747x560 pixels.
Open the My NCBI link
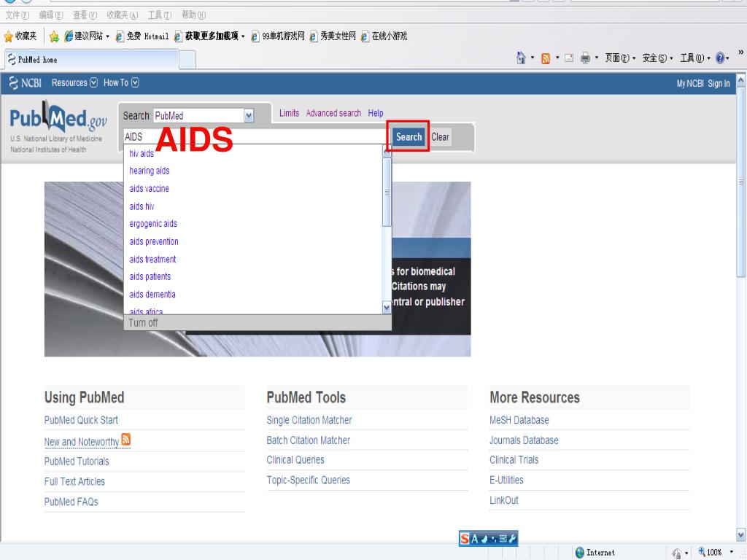(690, 83)
